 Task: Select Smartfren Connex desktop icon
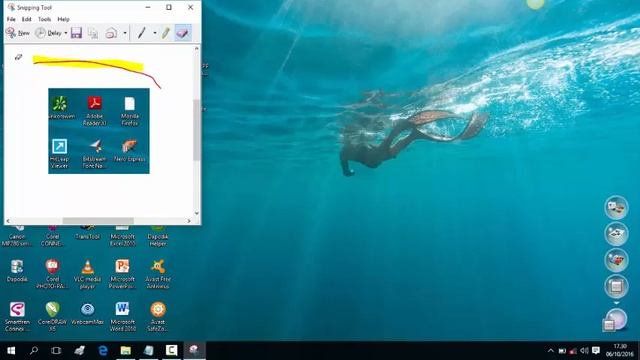17,317
